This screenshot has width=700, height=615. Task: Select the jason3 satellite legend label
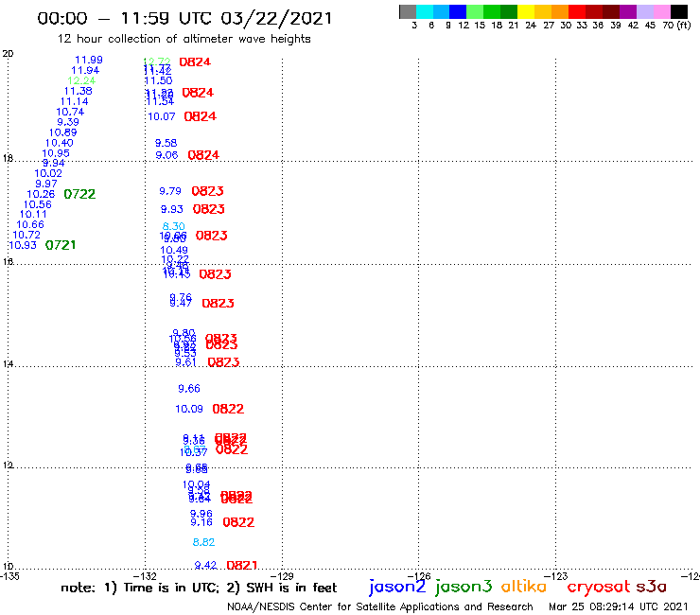(x=464, y=587)
